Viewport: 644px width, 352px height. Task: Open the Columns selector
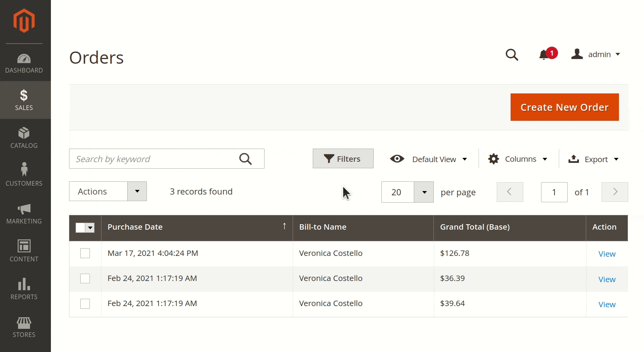click(518, 159)
